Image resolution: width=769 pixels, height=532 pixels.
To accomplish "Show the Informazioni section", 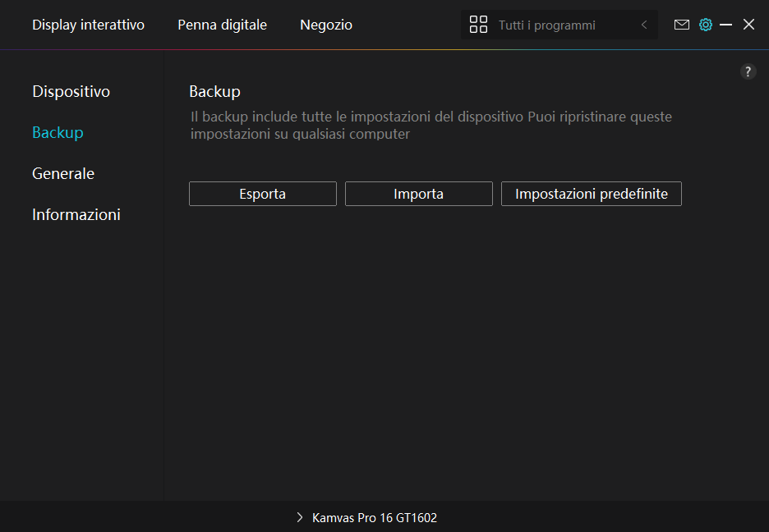I will pos(76,214).
